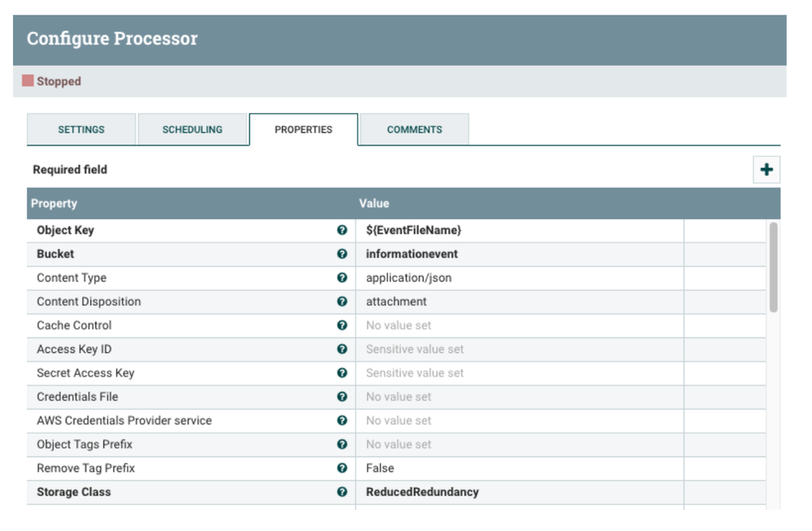The width and height of the screenshot is (812, 531).
Task: Add a new property with plus button
Action: pyautogui.click(x=768, y=169)
